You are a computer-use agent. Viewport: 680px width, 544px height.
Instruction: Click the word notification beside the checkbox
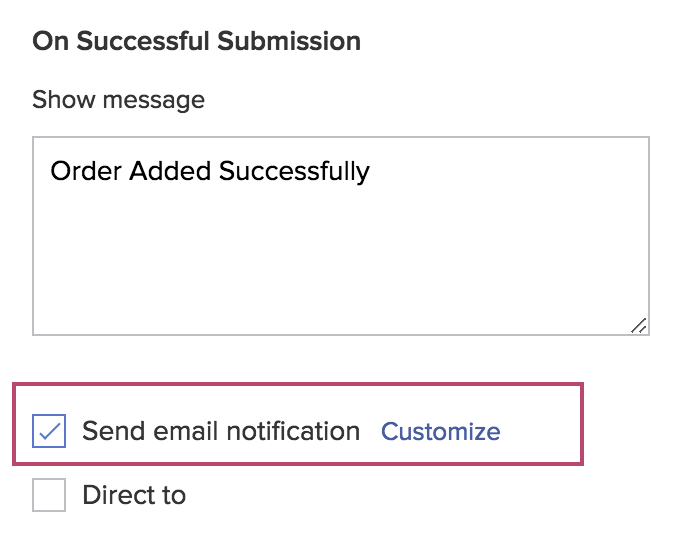292,432
